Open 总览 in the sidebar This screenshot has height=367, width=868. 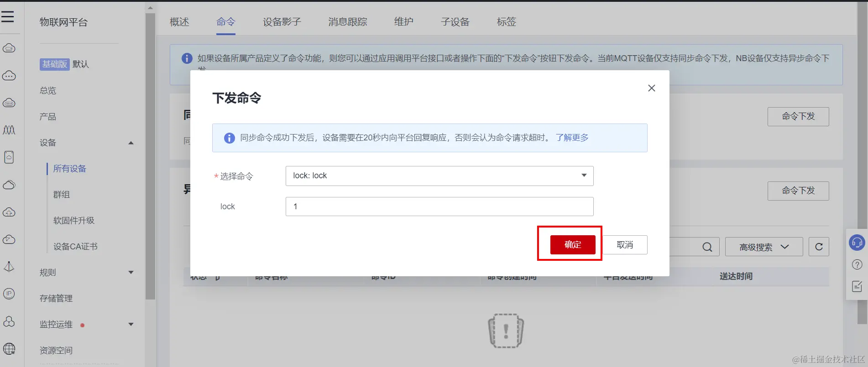point(48,91)
